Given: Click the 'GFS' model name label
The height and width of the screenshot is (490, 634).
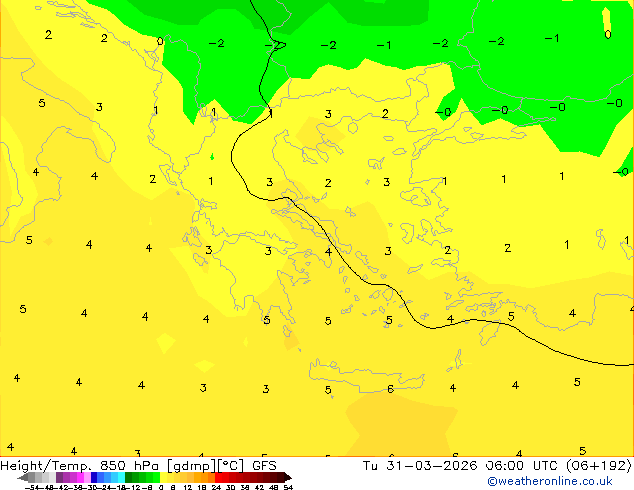Looking at the screenshot, I should (264, 465).
